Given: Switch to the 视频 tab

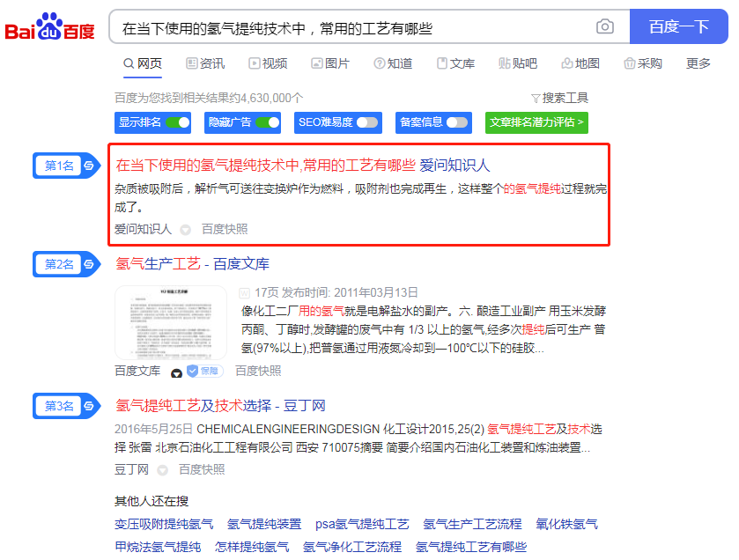Looking at the screenshot, I should pos(268,63).
